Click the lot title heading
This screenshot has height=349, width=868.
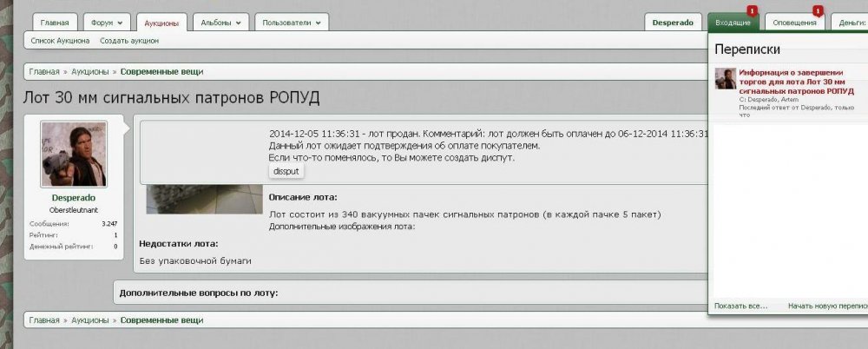[171, 98]
